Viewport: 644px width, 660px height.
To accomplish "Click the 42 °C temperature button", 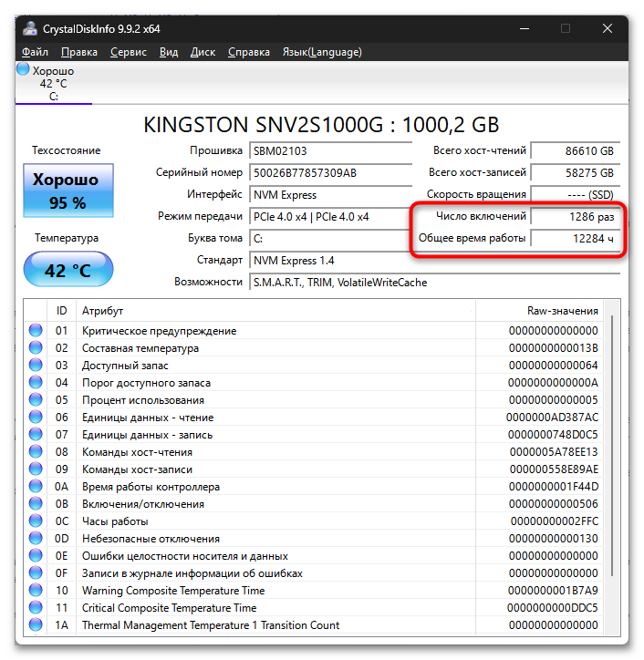I will (x=68, y=270).
